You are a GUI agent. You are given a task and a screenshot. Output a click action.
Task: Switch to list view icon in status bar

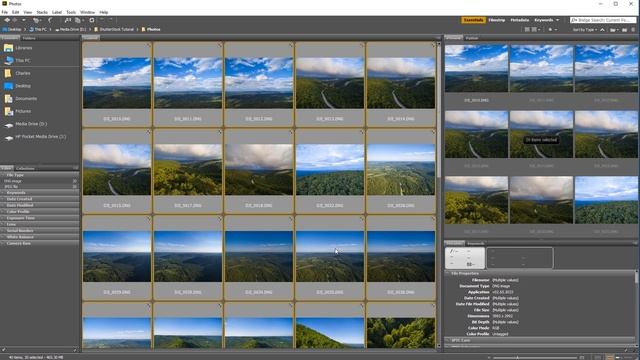629,358
